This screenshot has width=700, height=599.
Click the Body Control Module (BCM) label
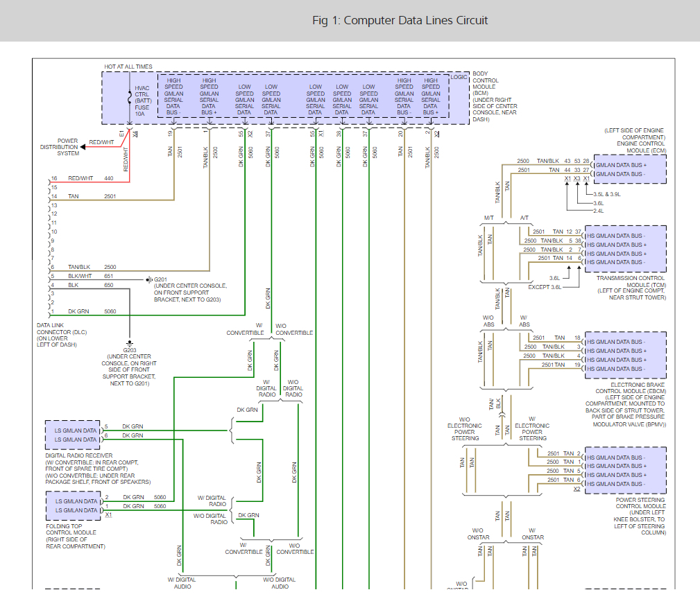(x=494, y=96)
